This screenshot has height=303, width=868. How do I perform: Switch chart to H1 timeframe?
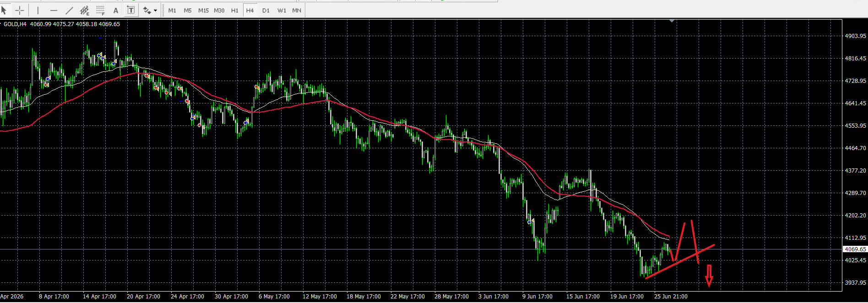235,10
